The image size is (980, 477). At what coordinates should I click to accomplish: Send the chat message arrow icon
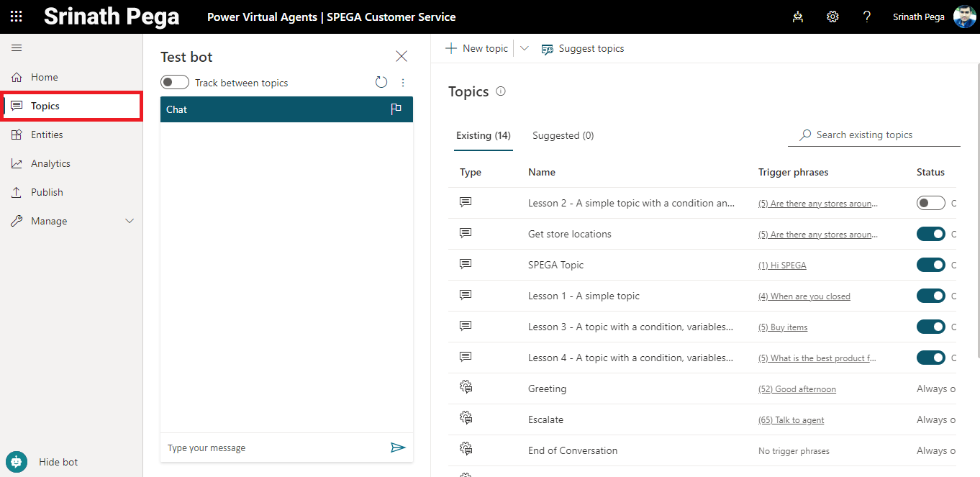(x=398, y=448)
